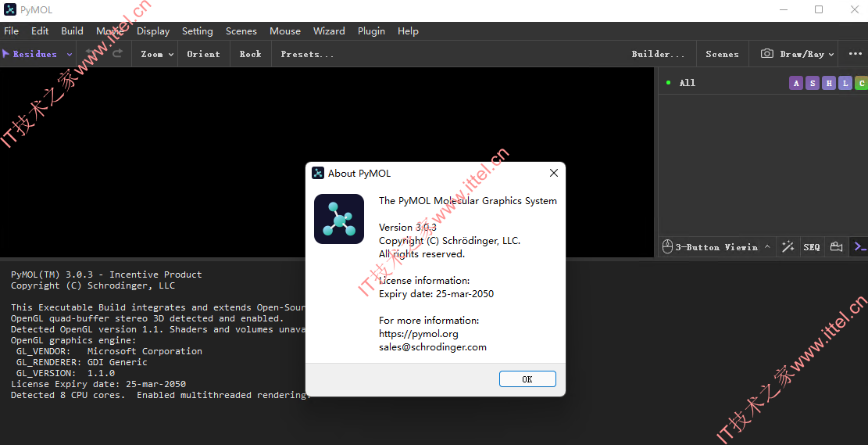
Task: Open the Scenes menu in menu bar
Action: (x=241, y=31)
